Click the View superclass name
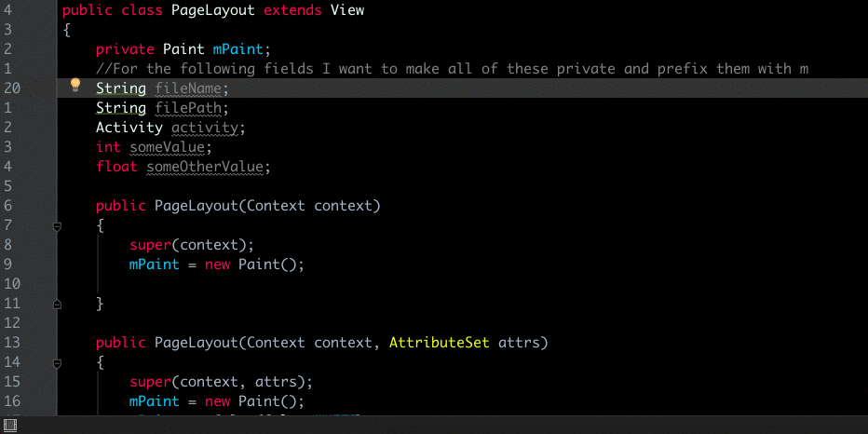 [x=347, y=10]
